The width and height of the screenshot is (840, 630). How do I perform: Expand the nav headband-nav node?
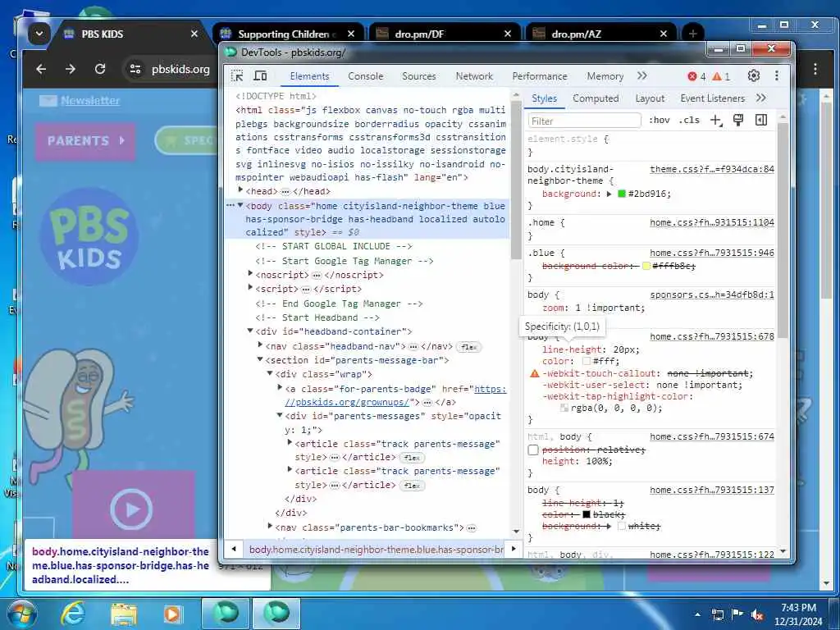click(260, 345)
